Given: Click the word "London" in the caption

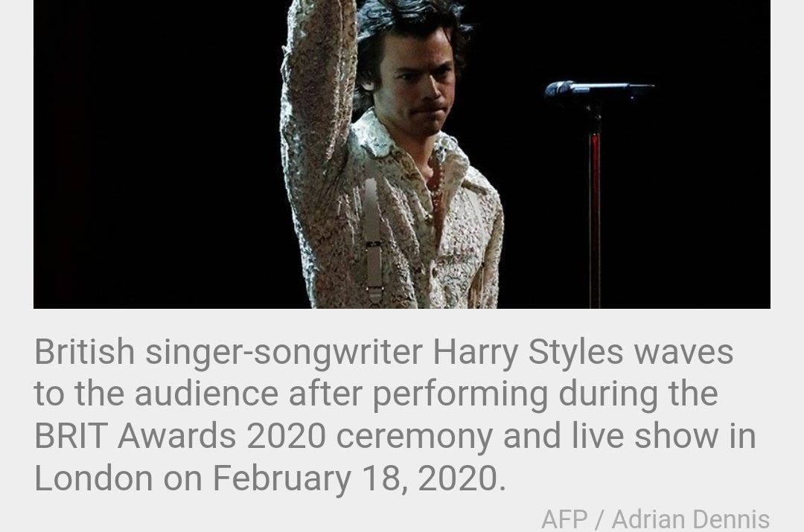Looking at the screenshot, I should (x=94, y=478).
